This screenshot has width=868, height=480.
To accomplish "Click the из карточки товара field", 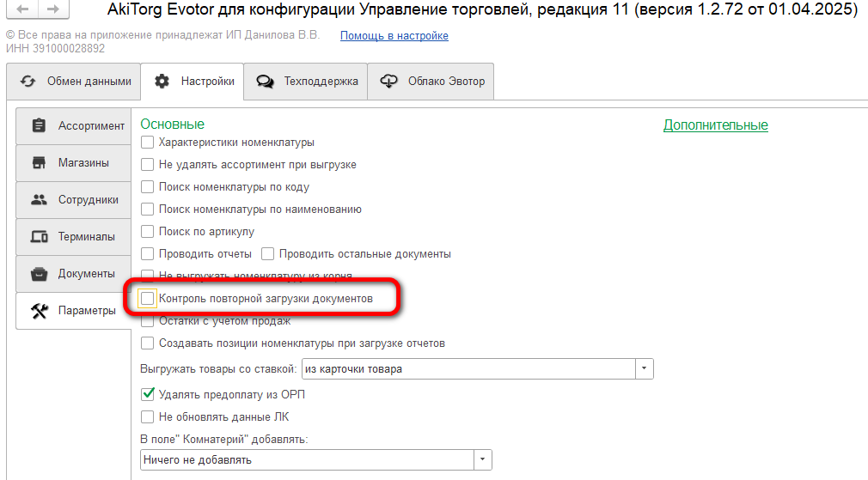I will (x=468, y=369).
